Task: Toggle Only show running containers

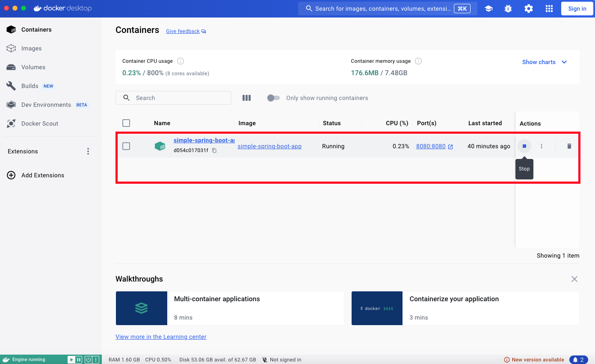Action: pyautogui.click(x=273, y=98)
